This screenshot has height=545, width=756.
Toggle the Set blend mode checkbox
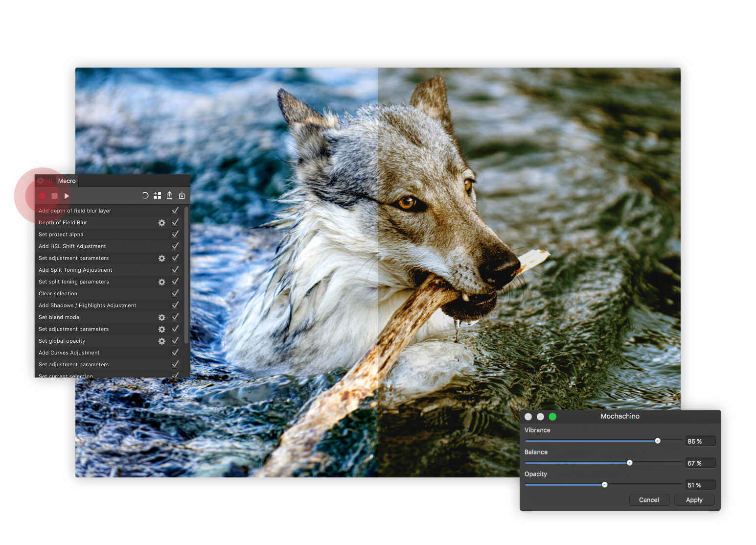coord(175,317)
